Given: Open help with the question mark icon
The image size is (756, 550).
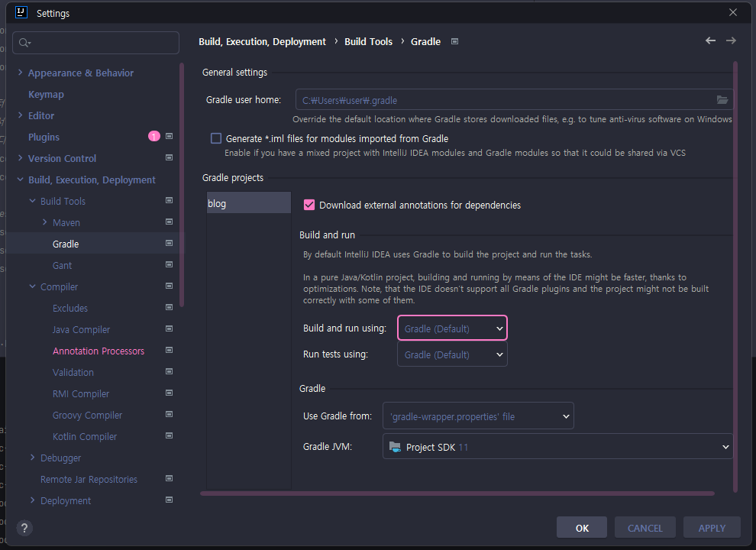Looking at the screenshot, I should pos(24,528).
